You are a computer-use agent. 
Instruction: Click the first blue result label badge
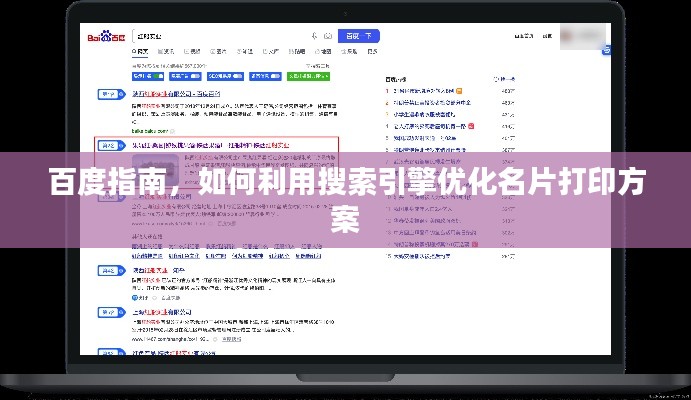click(x=109, y=94)
